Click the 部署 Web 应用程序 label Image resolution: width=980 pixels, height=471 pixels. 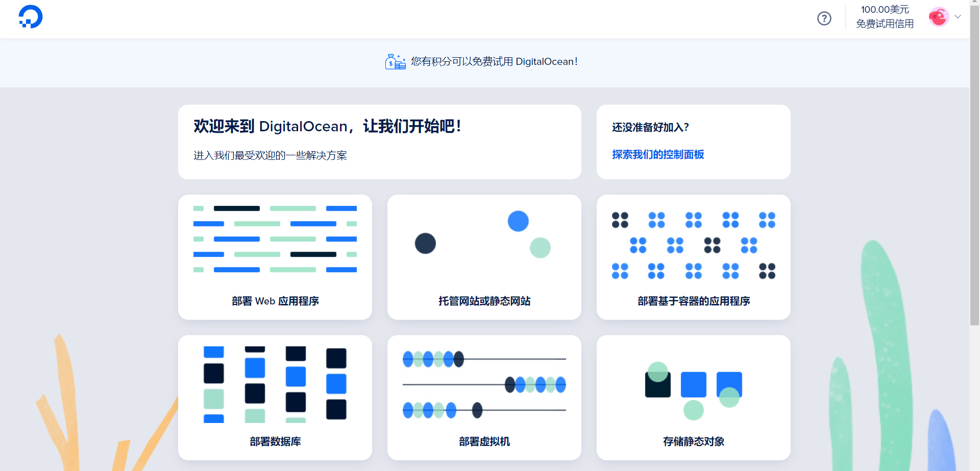[275, 301]
